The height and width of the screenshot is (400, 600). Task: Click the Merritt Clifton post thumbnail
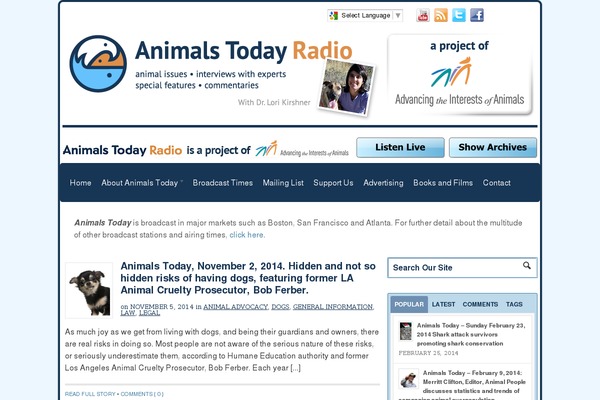408,379
